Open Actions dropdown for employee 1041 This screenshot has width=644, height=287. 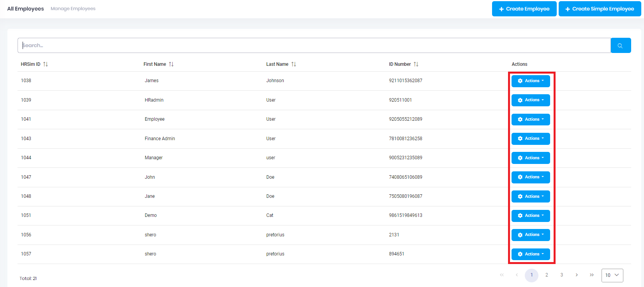[x=531, y=120]
